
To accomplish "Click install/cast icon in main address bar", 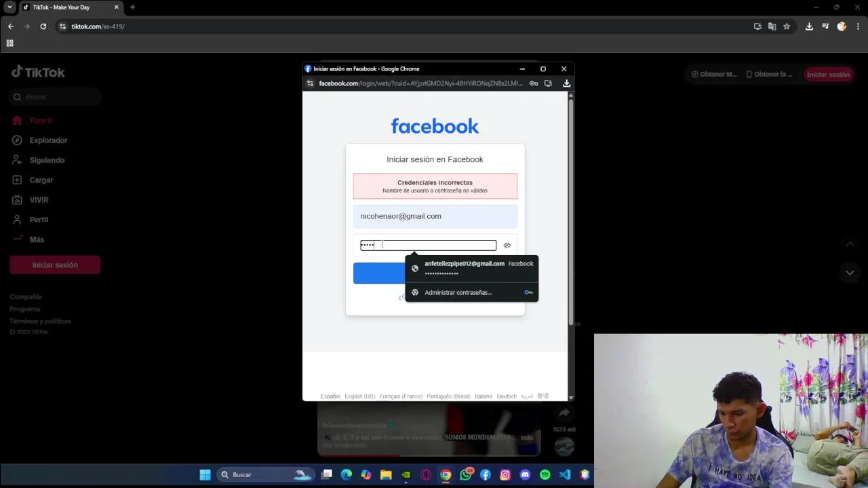I will (757, 26).
